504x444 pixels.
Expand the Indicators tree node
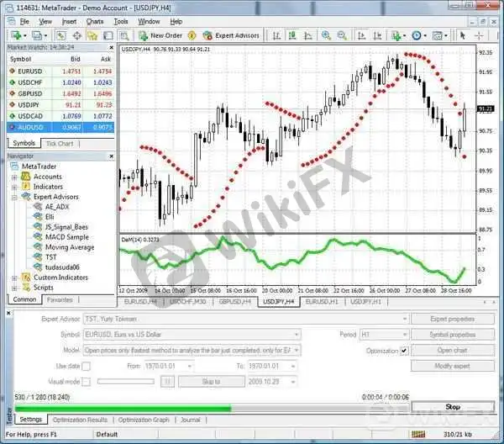coord(14,187)
